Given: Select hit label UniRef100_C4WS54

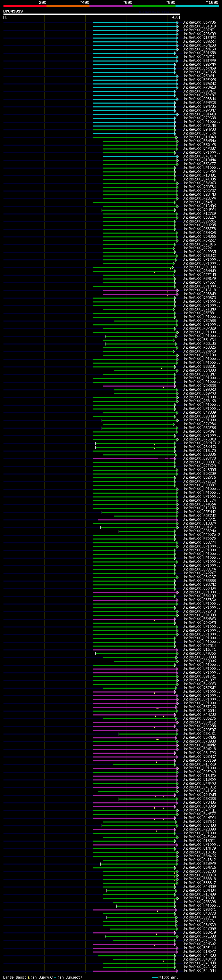Looking at the screenshot, I should 199,504.
